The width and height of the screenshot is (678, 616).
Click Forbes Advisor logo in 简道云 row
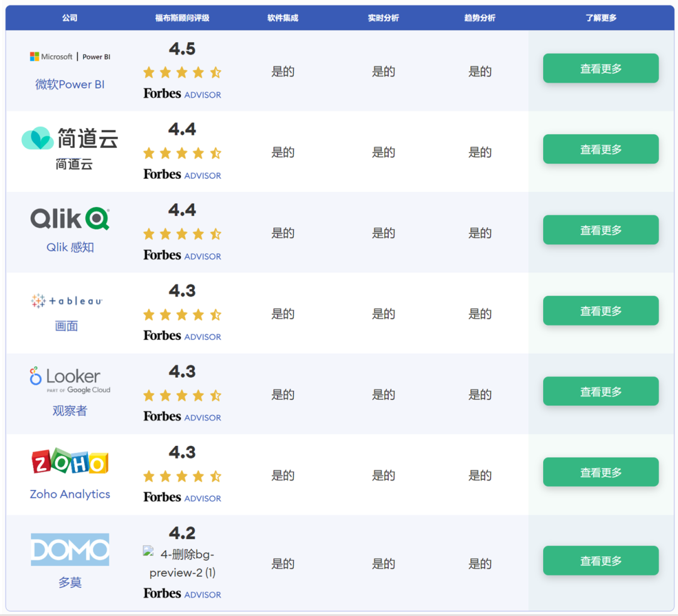pos(182,174)
